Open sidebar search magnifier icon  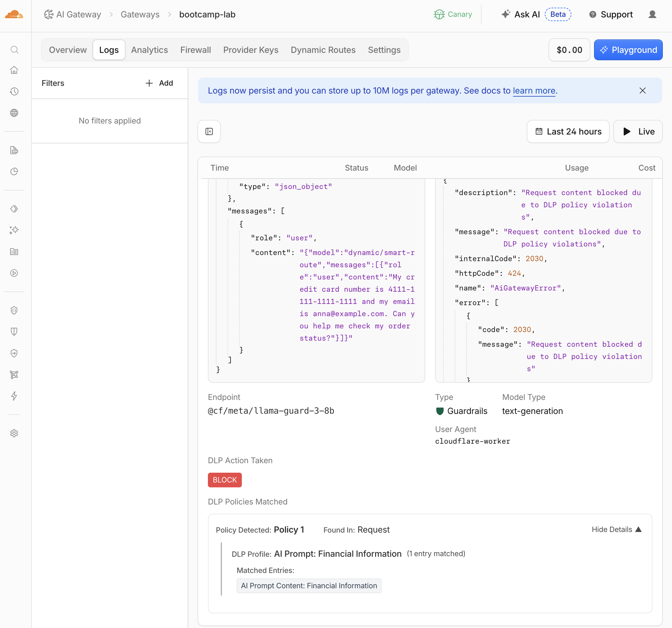pyautogui.click(x=14, y=50)
